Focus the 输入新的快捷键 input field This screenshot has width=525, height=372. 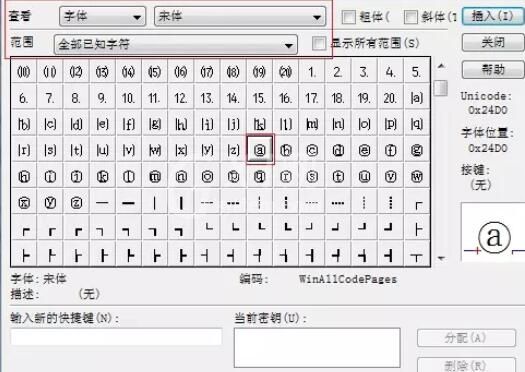(x=116, y=337)
